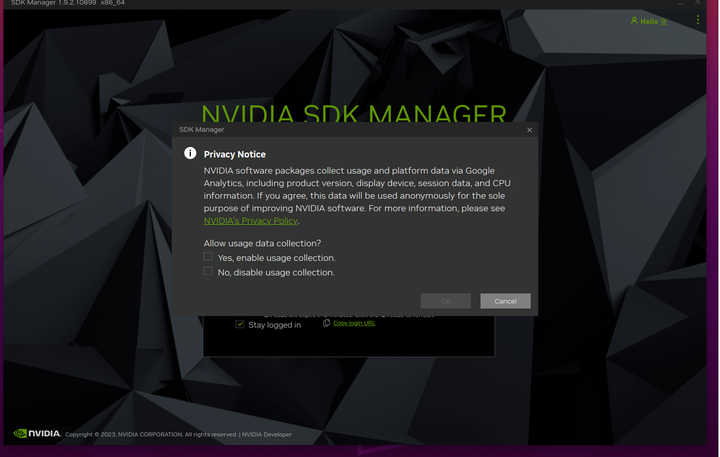Screen dimensions: 720x457
Task: Click the 'Copy login URL' link
Action: [354, 323]
